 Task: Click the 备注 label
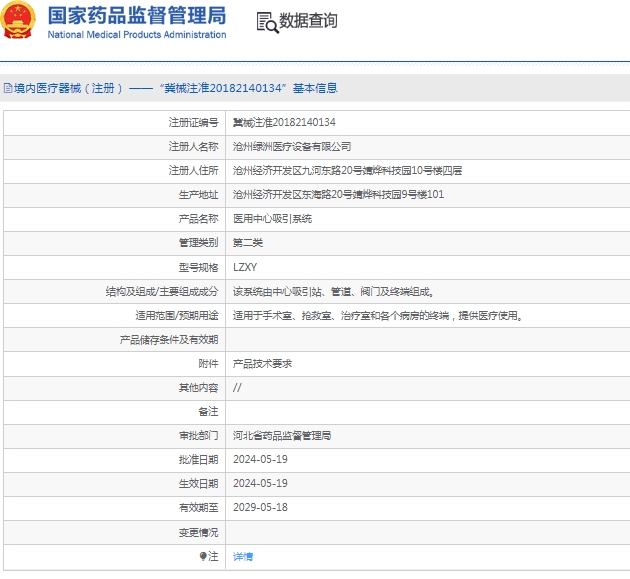click(209, 411)
